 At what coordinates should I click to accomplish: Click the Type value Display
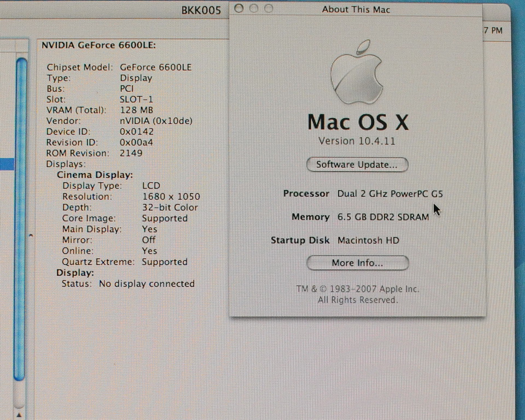pos(136,78)
